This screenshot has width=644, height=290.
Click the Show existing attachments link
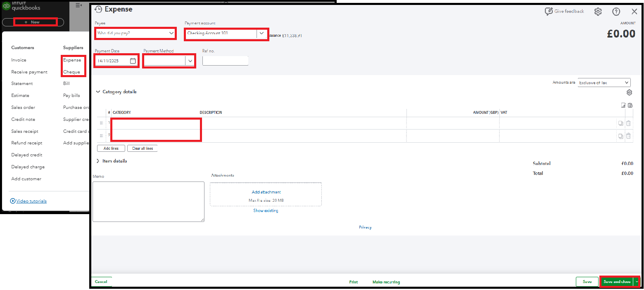pos(266,210)
